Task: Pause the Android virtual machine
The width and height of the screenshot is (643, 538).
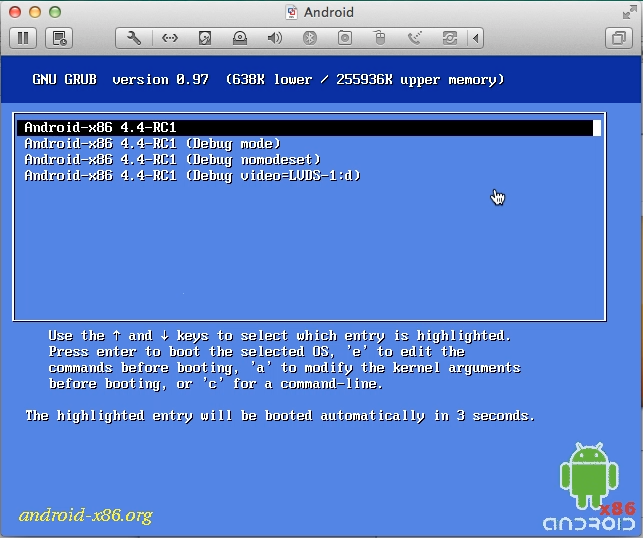Action: click(23, 38)
